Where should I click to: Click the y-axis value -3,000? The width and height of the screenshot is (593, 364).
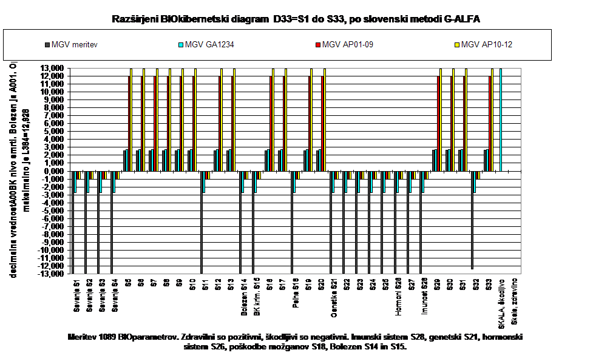click(53, 195)
